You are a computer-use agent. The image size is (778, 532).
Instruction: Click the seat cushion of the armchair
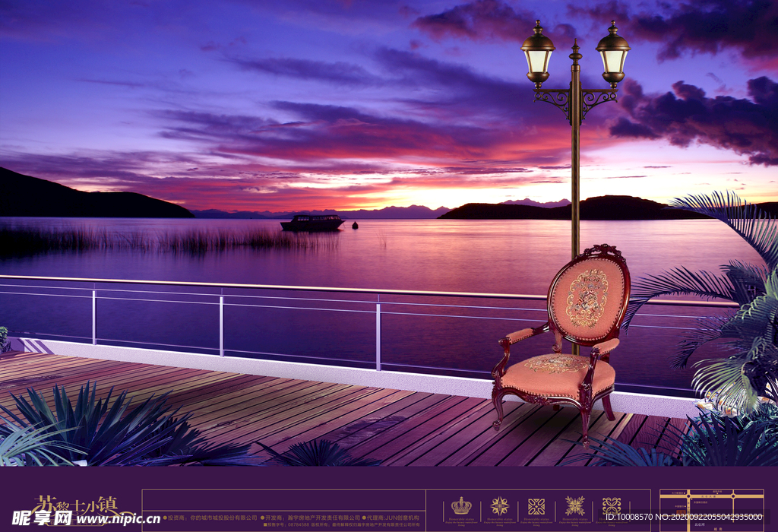coord(556,373)
